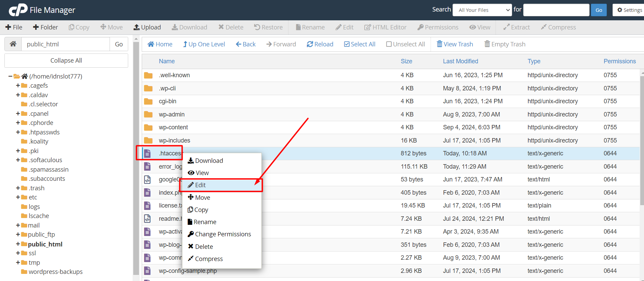Open Settings button
This screenshot has height=281, width=644.
click(629, 10)
